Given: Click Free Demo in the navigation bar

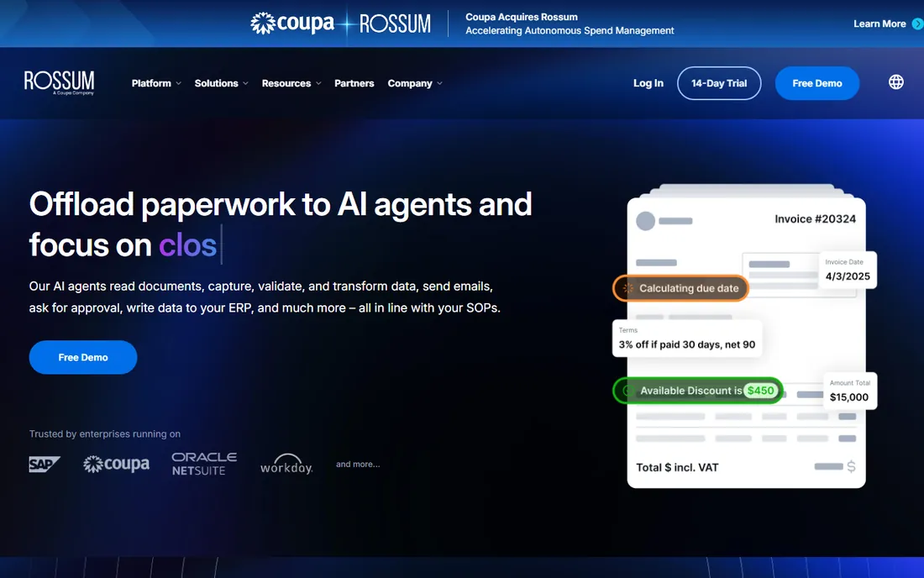Looking at the screenshot, I should pyautogui.click(x=816, y=83).
